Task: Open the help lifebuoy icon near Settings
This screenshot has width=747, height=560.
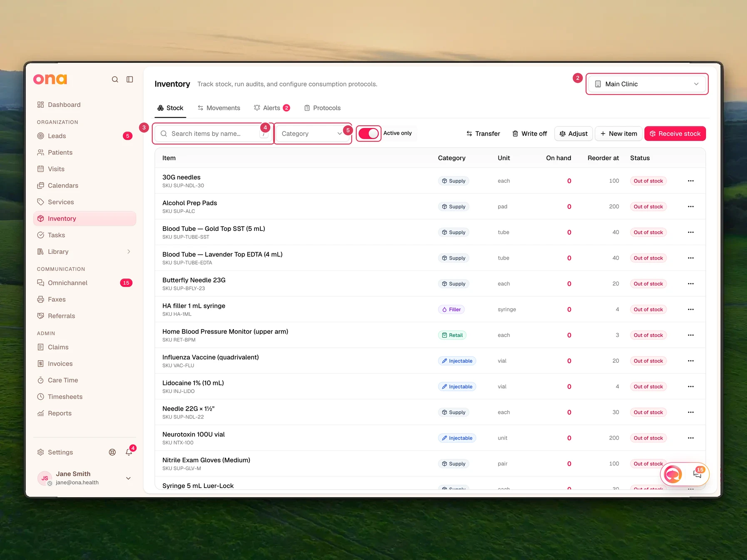Action: (112, 452)
